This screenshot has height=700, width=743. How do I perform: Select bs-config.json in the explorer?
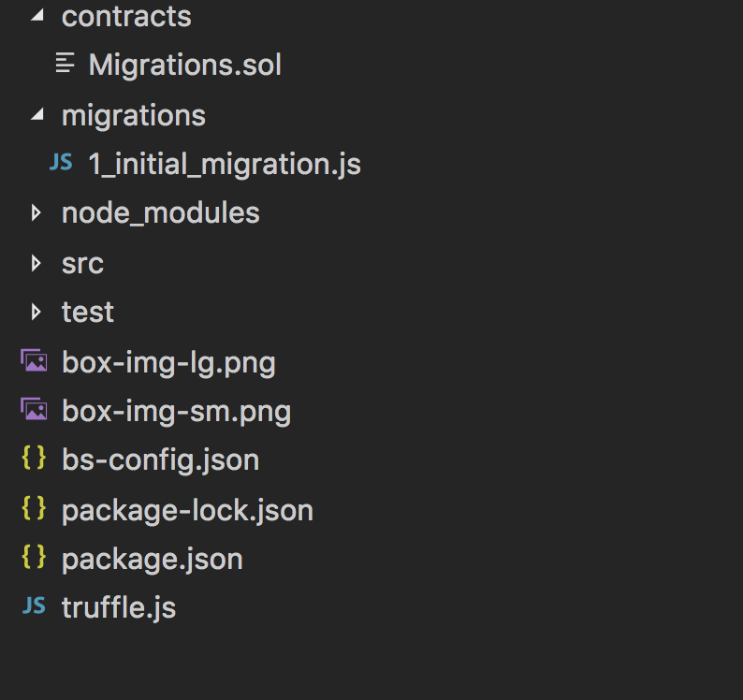(x=160, y=459)
